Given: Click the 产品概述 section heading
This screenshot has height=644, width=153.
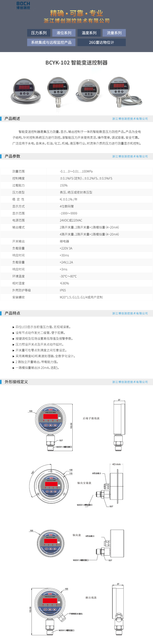Looking at the screenshot, I should [12, 119].
